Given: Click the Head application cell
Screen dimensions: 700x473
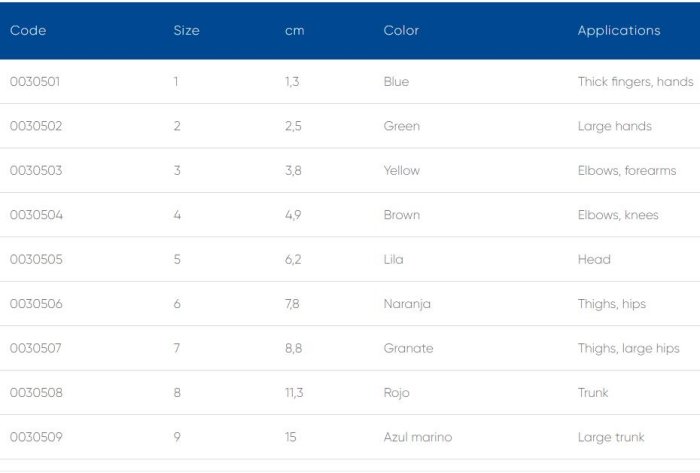Looking at the screenshot, I should point(594,259).
